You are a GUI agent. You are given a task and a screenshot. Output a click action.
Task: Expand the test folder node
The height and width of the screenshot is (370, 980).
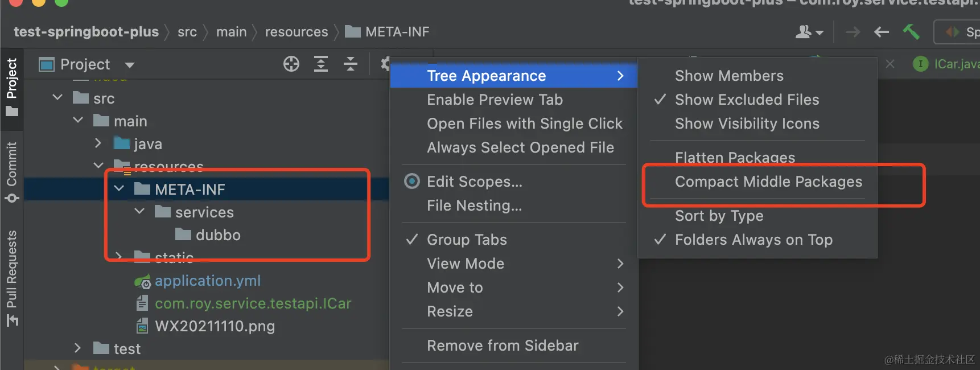click(x=78, y=348)
